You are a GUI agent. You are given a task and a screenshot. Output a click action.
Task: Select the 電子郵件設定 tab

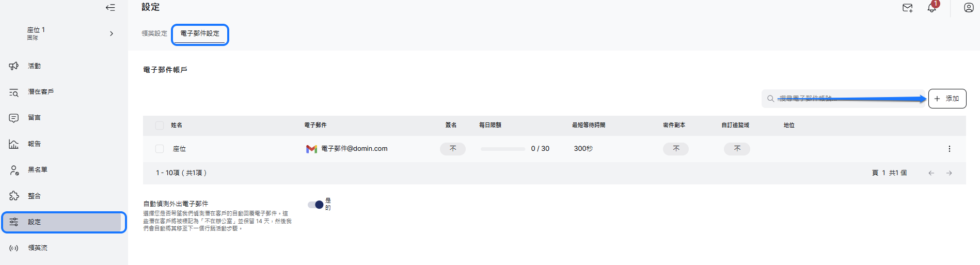point(200,34)
